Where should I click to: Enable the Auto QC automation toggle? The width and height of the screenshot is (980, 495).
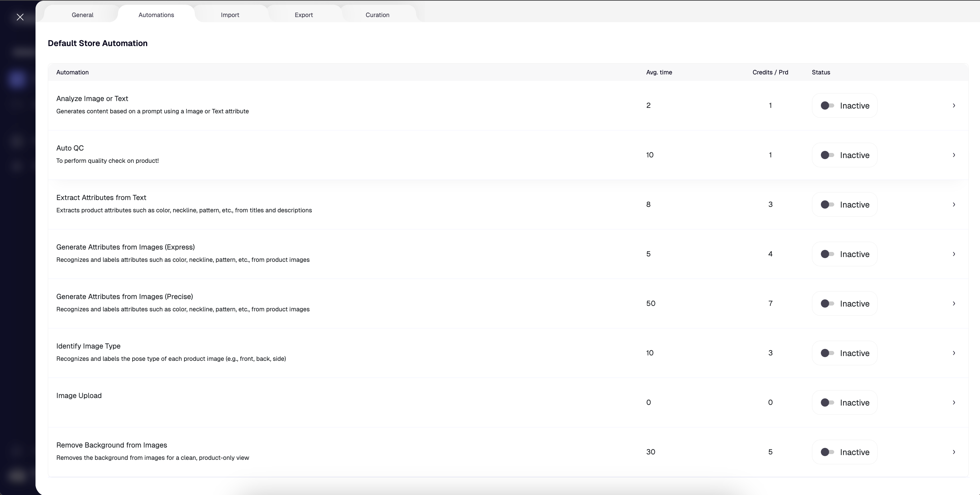[x=827, y=155]
